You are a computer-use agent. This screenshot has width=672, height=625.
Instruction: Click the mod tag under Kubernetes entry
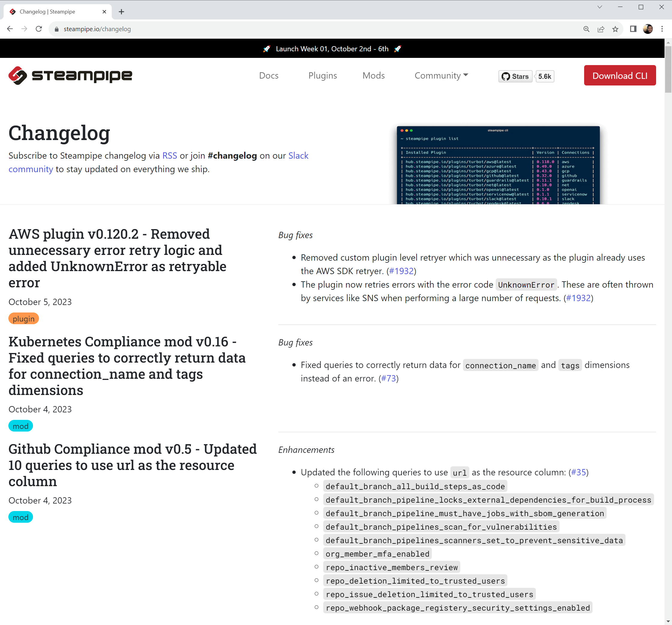click(21, 426)
